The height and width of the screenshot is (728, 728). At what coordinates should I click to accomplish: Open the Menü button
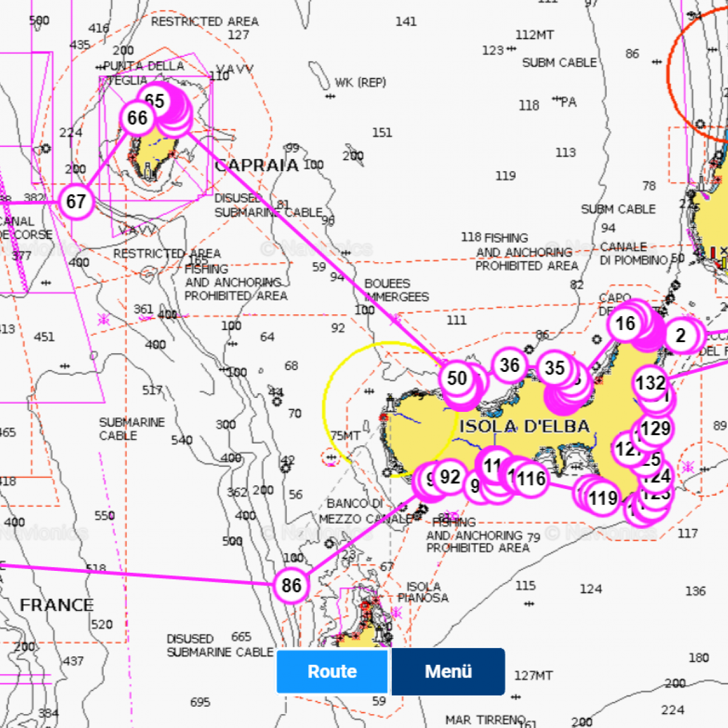click(x=448, y=671)
